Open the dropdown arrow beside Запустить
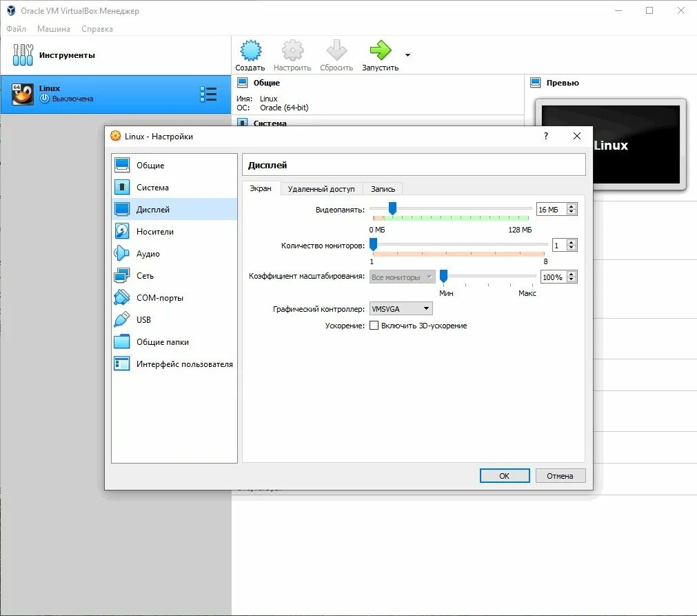 (x=407, y=55)
